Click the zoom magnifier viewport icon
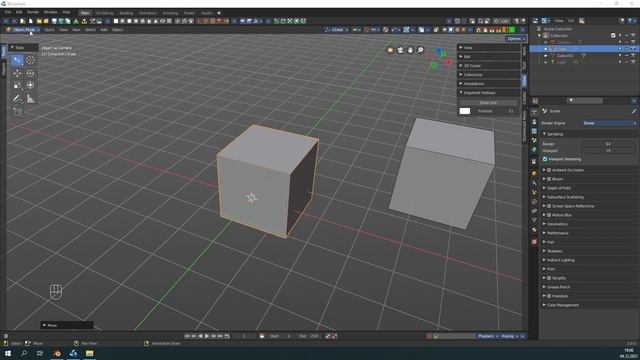This screenshot has width=640, height=360. (x=420, y=50)
